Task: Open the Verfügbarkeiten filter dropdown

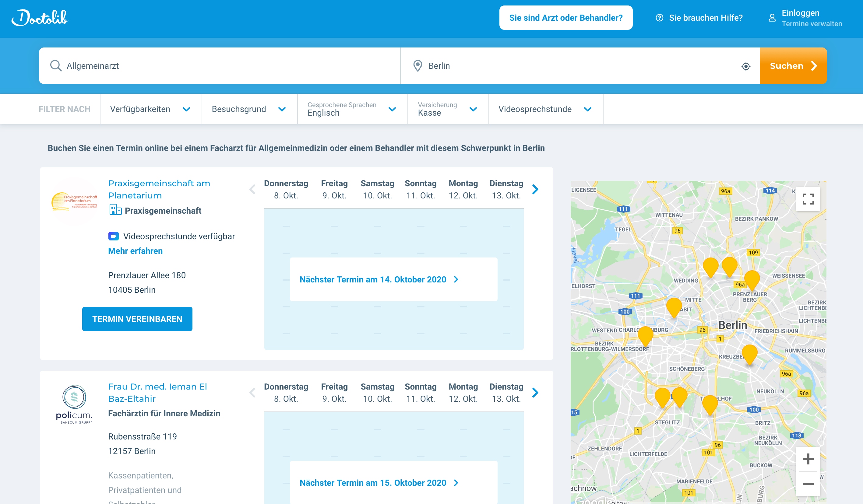Action: 151,109
